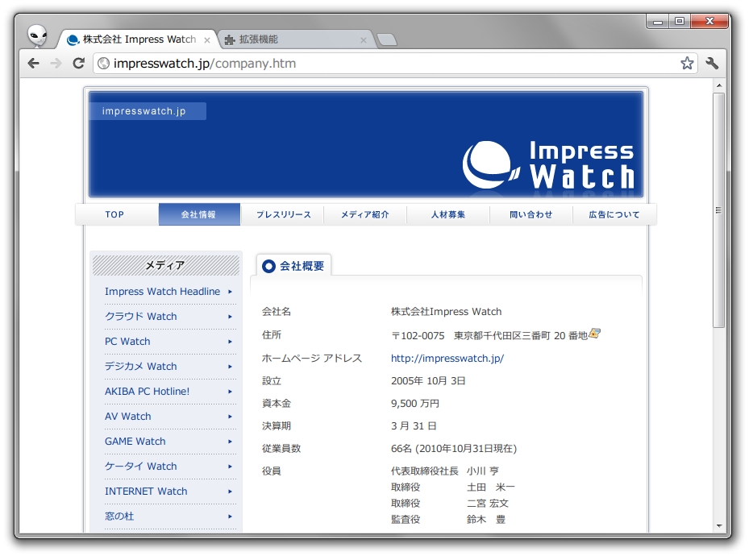Screen dimensions: 753x560
Task: Click the globe icon in the address bar
Action: point(103,64)
